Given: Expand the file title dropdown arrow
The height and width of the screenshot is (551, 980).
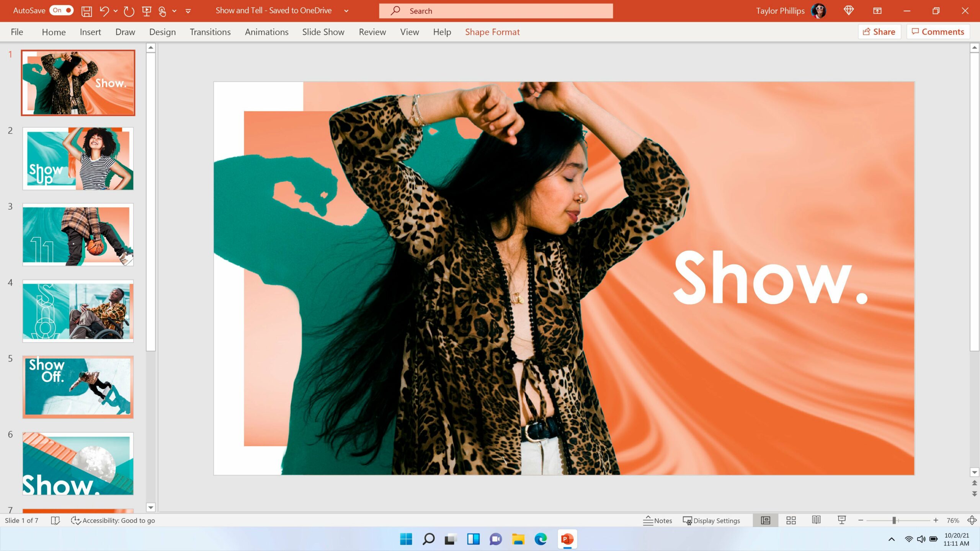Looking at the screenshot, I should 346,10.
